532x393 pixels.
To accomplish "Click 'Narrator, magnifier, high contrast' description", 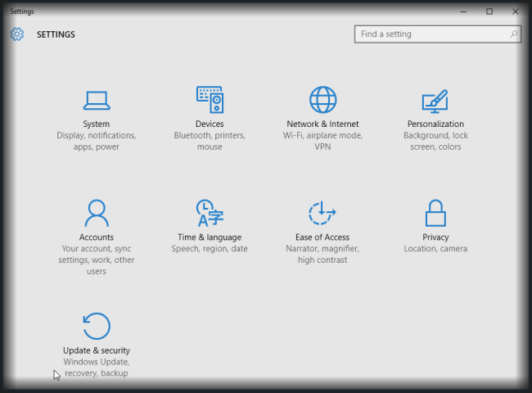I will point(322,254).
